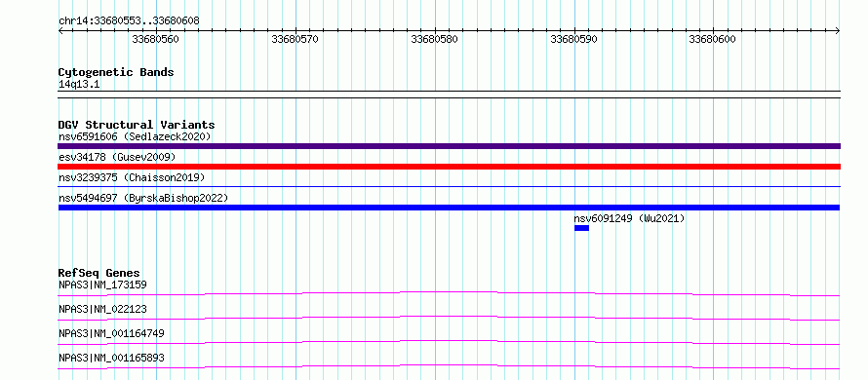The image size is (868, 380).
Task: Click the left arrow end of the ruler
Action: point(60,31)
